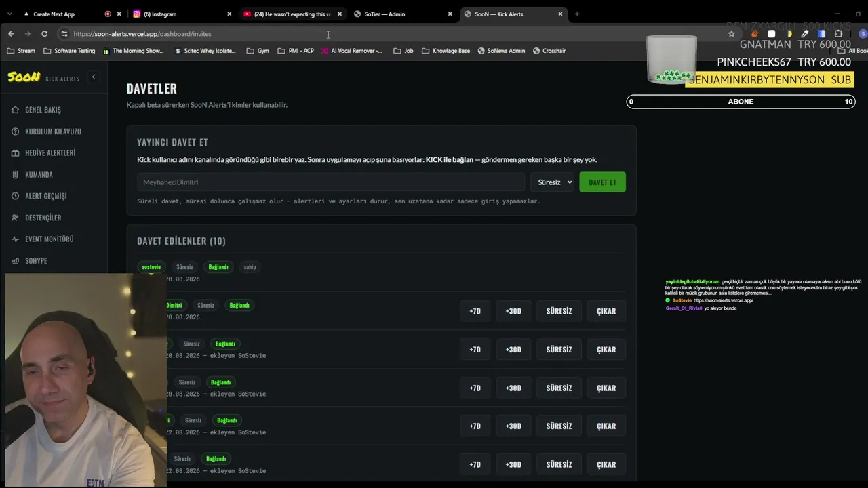Open Hediye Alertleri via its gift icon
This screenshot has width=868, height=488.
[16, 153]
